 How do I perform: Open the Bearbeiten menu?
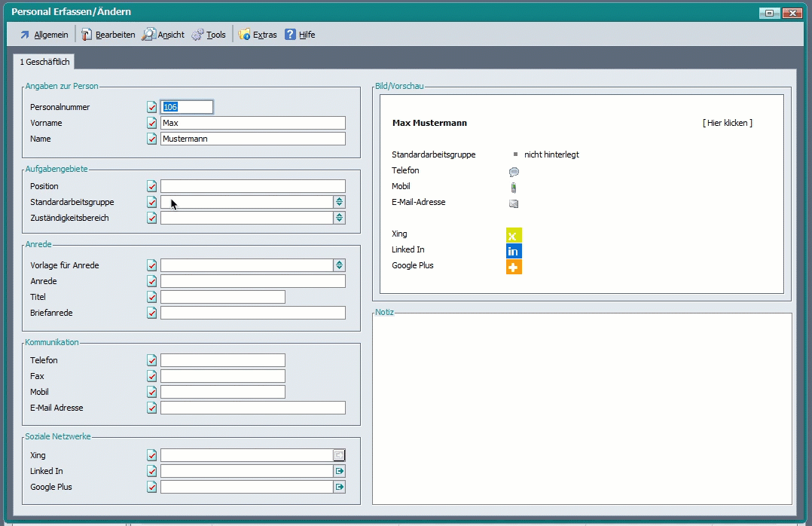coord(108,35)
